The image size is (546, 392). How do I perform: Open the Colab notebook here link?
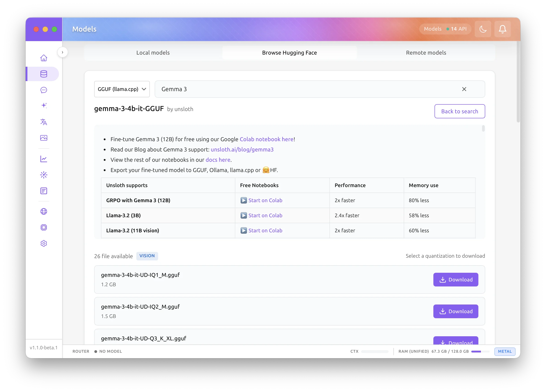coord(266,139)
